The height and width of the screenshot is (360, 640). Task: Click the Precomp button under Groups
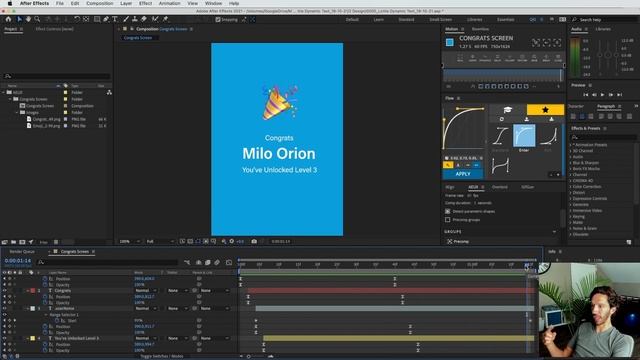tap(458, 241)
